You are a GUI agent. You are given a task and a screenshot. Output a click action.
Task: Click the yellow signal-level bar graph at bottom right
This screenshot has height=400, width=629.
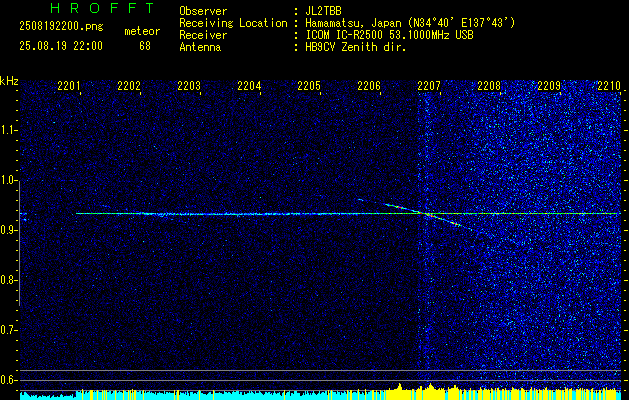pyautogui.click(x=503, y=394)
